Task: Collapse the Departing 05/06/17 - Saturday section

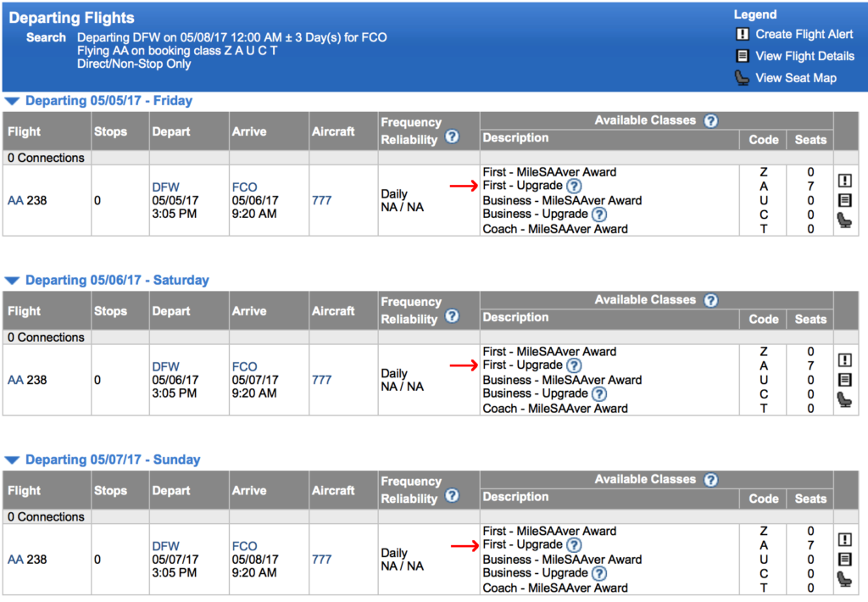Action: pyautogui.click(x=11, y=280)
